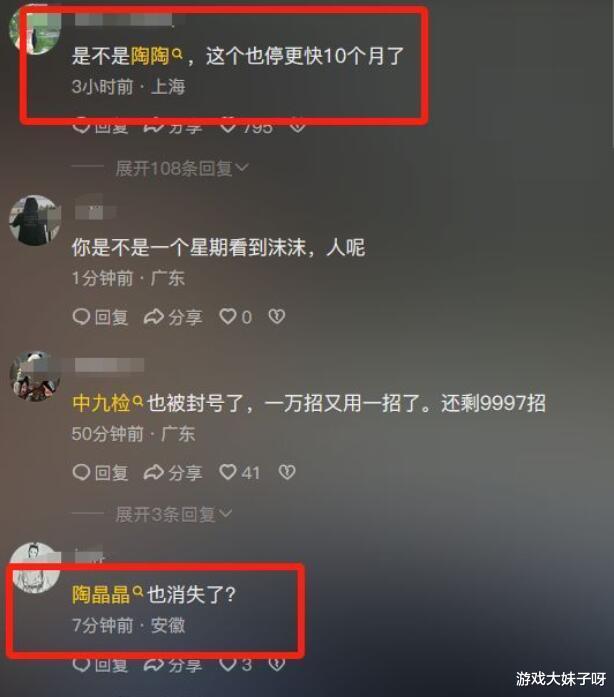This screenshot has width=614, height=697.
Task: Reply to the 沫沫 comment from 广东
Action: tap(100, 317)
